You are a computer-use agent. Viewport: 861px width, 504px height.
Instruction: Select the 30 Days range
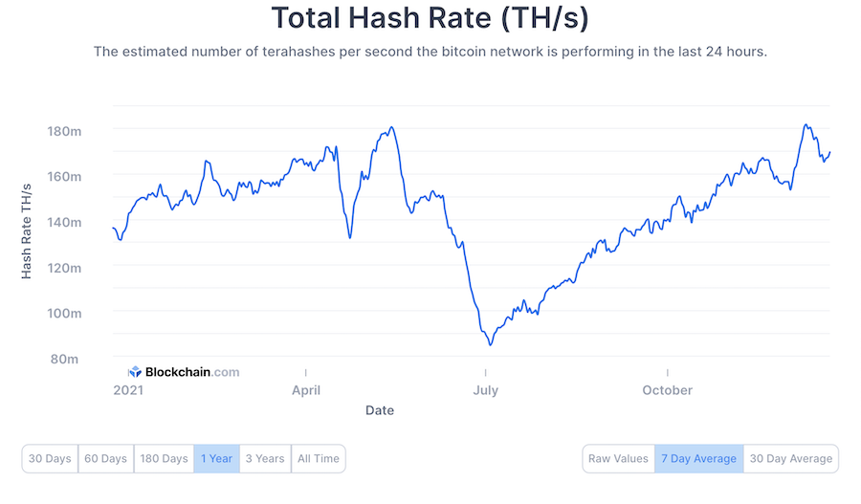pos(50,458)
